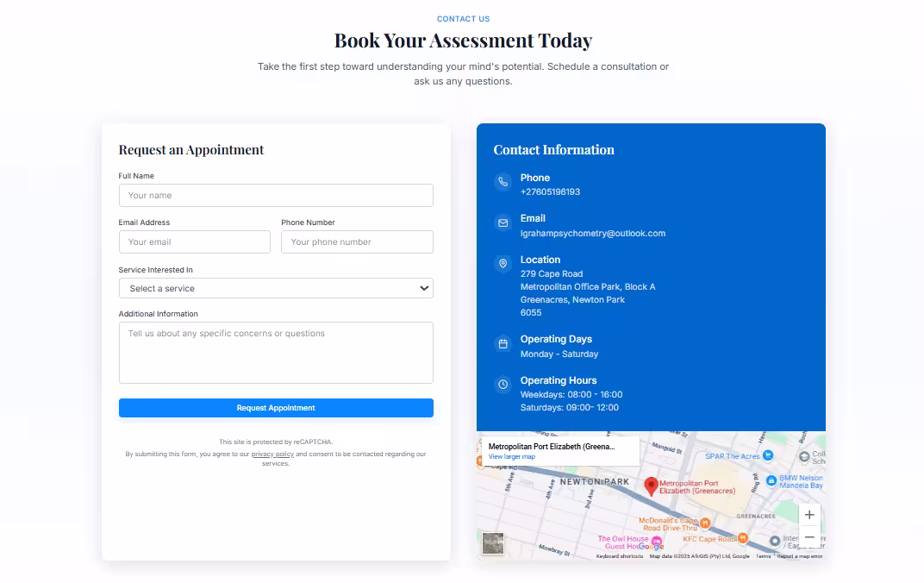Screen dimensions: 924x583
Task: Open the privacy policy link
Action: 272,454
